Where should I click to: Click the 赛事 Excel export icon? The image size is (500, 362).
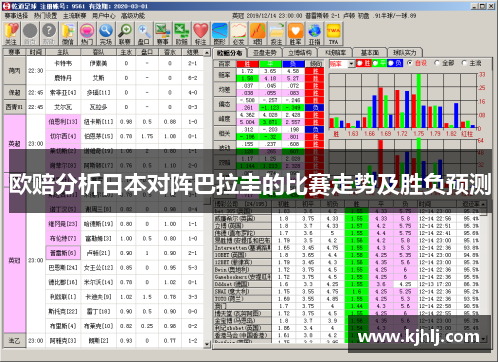click(x=163, y=33)
